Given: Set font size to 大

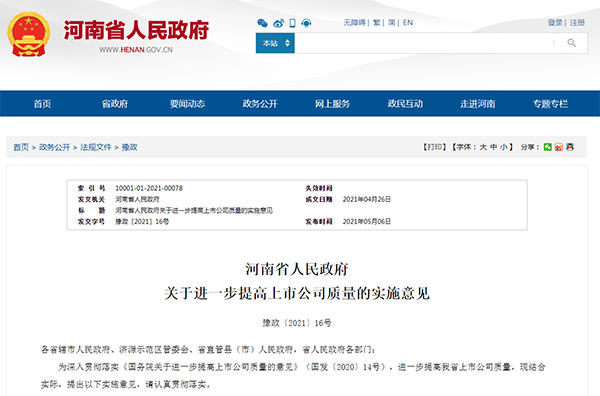Looking at the screenshot, I should 483,147.
